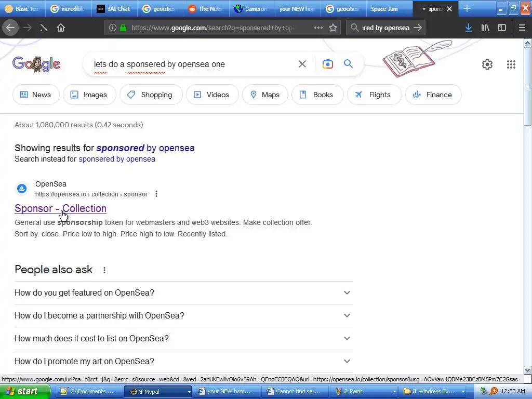Click the browser search bar field
This screenshot has height=399, width=532.
385,28
